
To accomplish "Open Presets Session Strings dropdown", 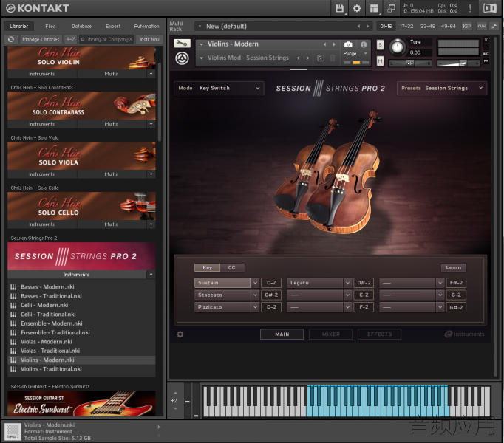I will coord(442,88).
